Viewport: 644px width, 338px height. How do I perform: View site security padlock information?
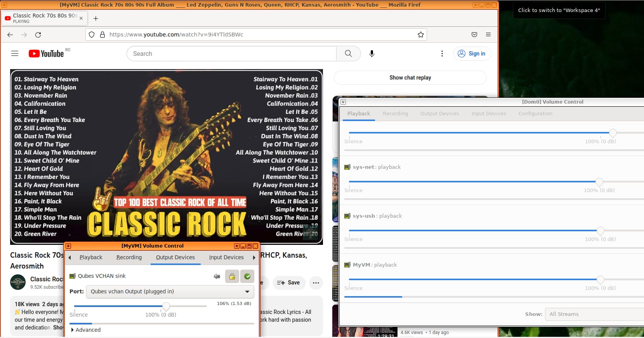coord(102,35)
